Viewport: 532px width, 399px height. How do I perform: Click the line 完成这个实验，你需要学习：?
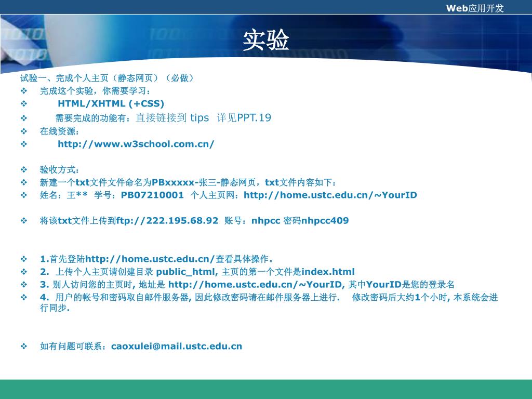pyautogui.click(x=96, y=91)
